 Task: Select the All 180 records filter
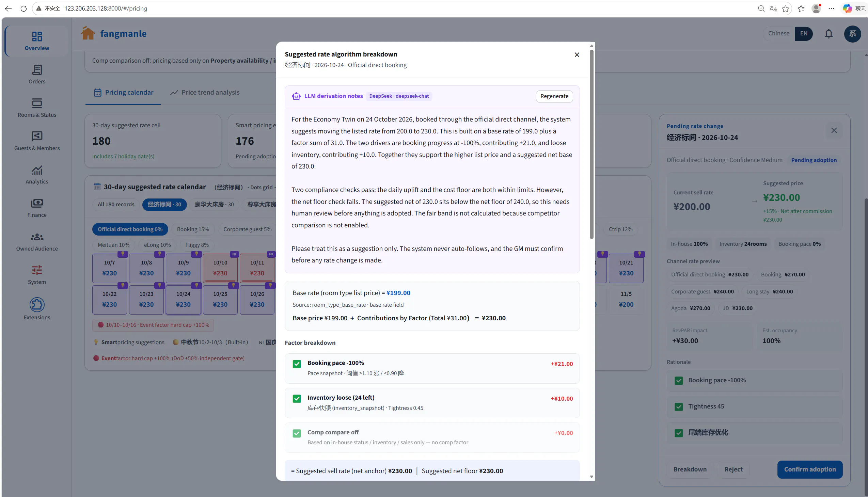coord(116,205)
